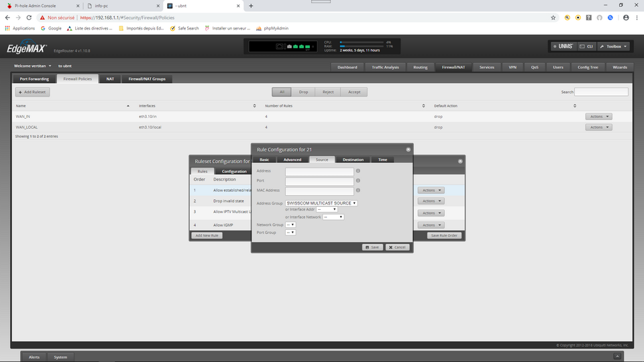The width and height of the screenshot is (644, 362).
Task: Open the Address Group dropdown
Action: tap(321, 202)
